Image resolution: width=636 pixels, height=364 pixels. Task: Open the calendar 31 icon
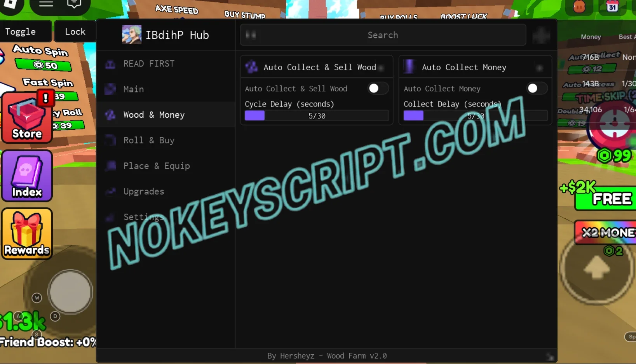coord(612,6)
